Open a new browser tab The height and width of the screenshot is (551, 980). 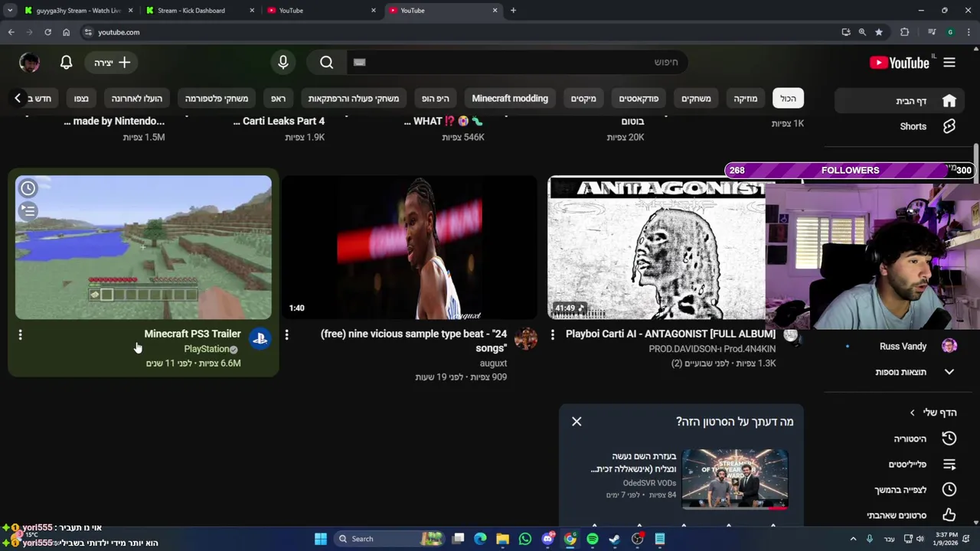(513, 11)
